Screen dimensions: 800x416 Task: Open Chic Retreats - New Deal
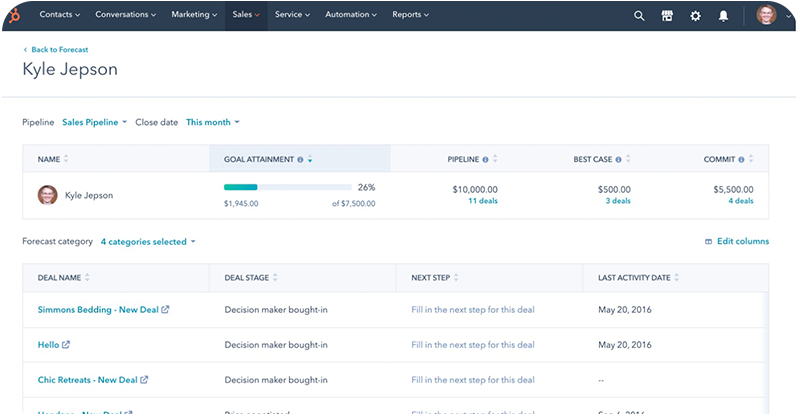[87, 380]
